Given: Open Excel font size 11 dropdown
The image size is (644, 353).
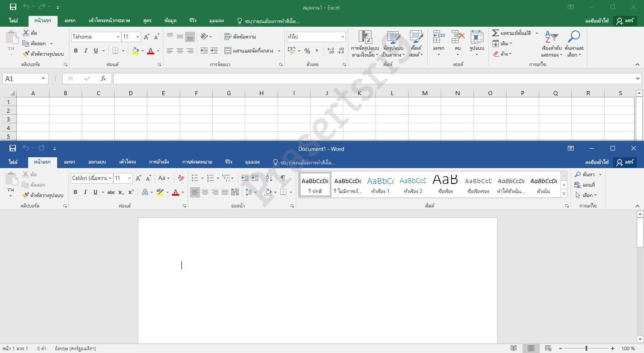Looking at the screenshot, I should point(138,37).
